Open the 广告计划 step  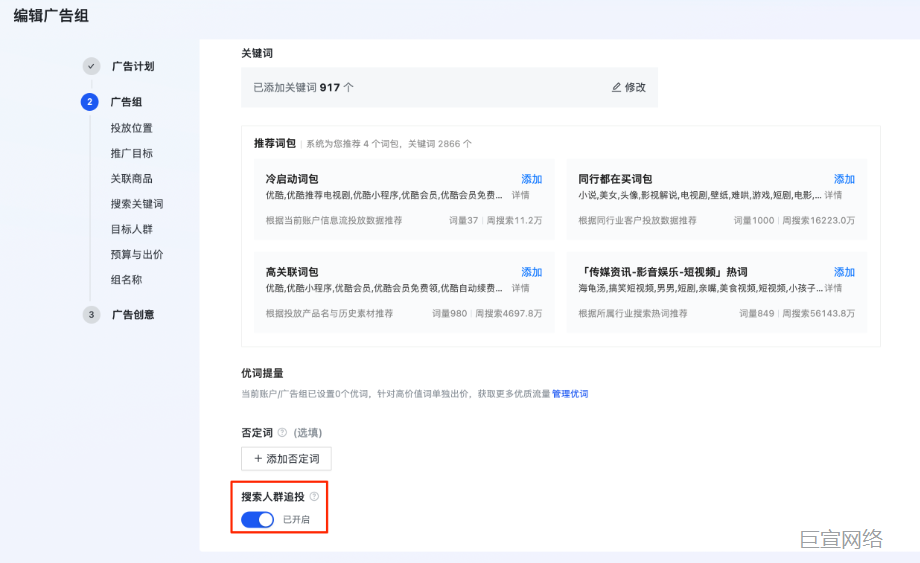point(133,66)
